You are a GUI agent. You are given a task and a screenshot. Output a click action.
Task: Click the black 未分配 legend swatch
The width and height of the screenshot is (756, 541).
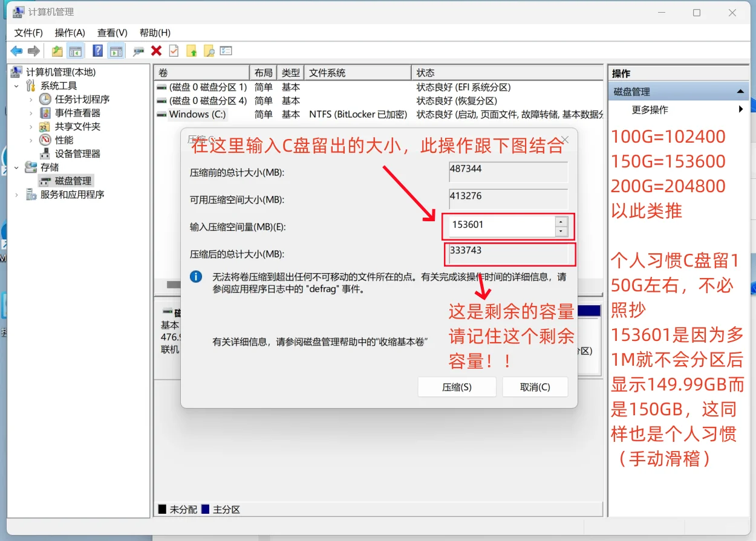[162, 510]
